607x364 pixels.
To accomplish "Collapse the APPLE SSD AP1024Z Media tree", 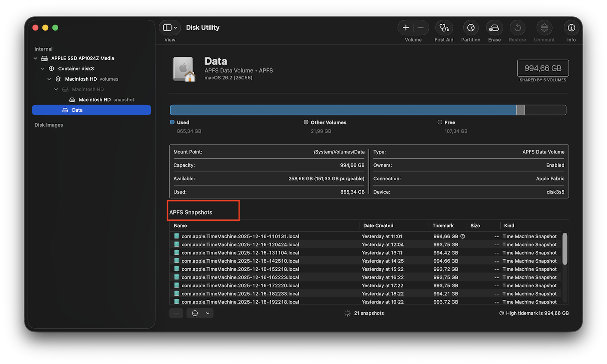I will tap(35, 58).
